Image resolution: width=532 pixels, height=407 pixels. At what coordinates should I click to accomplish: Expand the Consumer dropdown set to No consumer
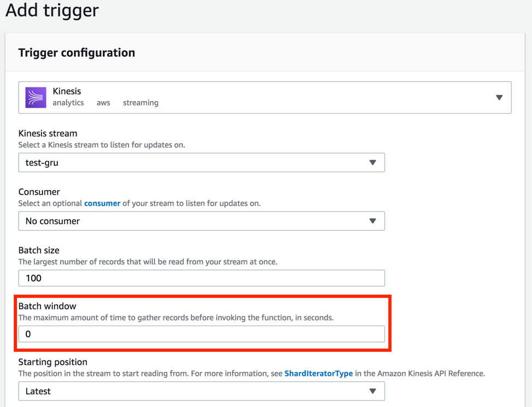click(x=202, y=221)
